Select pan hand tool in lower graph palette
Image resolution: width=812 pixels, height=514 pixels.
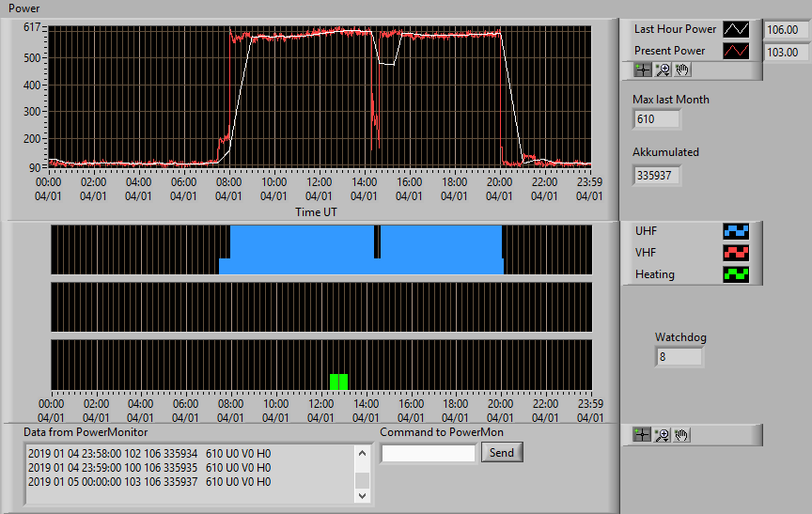point(681,435)
